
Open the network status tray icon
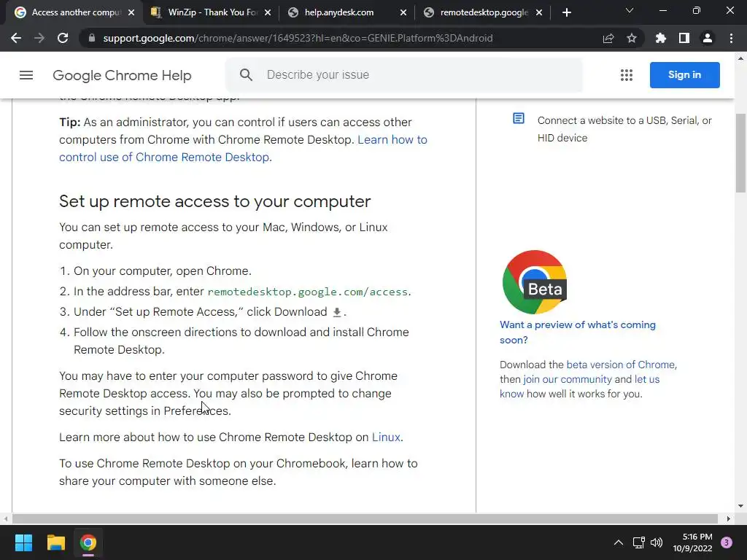point(638,542)
